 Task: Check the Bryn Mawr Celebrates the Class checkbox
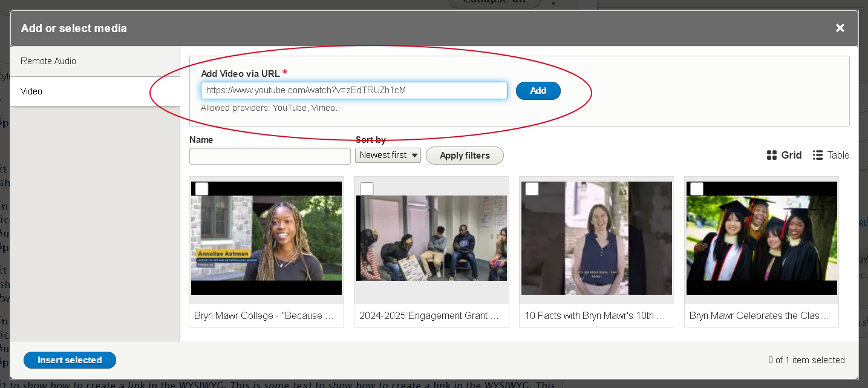(x=697, y=188)
